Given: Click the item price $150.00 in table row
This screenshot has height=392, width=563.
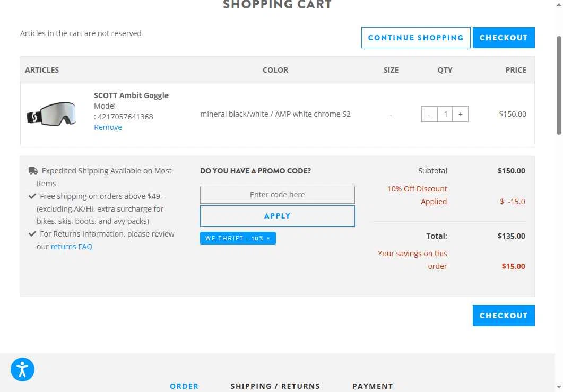Looking at the screenshot, I should pyautogui.click(x=513, y=114).
